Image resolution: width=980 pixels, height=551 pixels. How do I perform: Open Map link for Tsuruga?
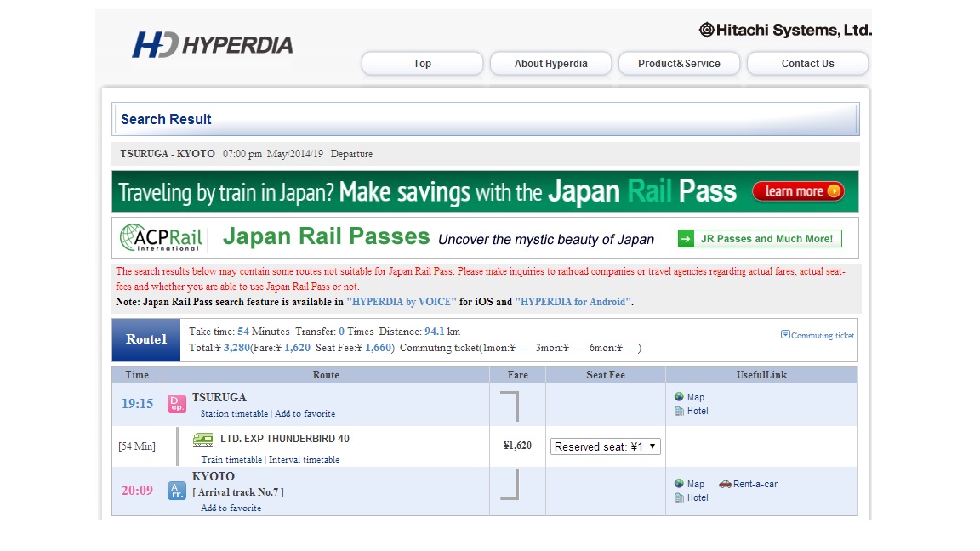pyautogui.click(x=696, y=397)
